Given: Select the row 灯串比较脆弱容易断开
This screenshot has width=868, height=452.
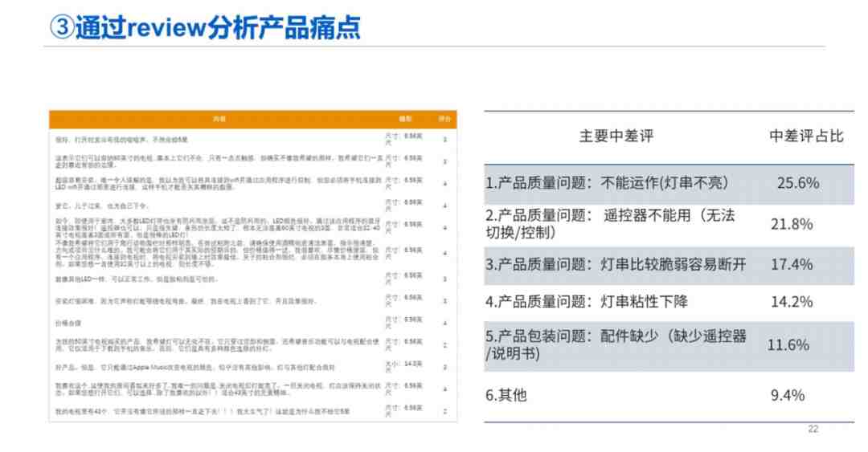Looking at the screenshot, I should (x=669, y=265).
